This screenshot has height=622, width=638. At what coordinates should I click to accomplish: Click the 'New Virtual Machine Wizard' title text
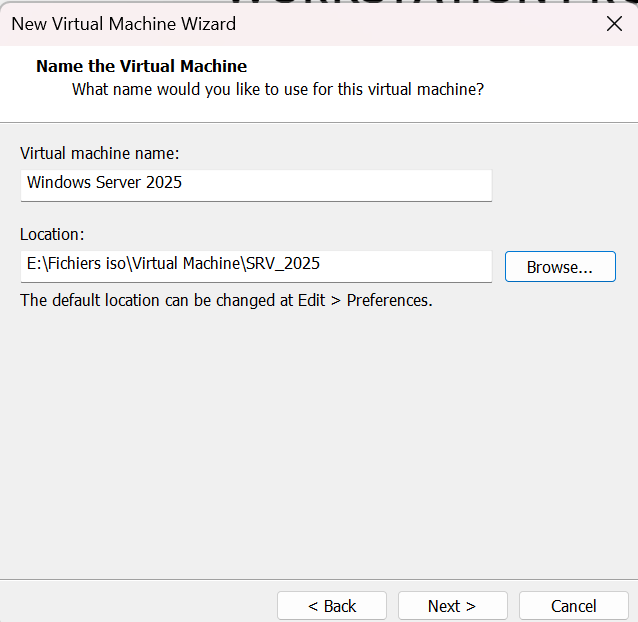(124, 24)
